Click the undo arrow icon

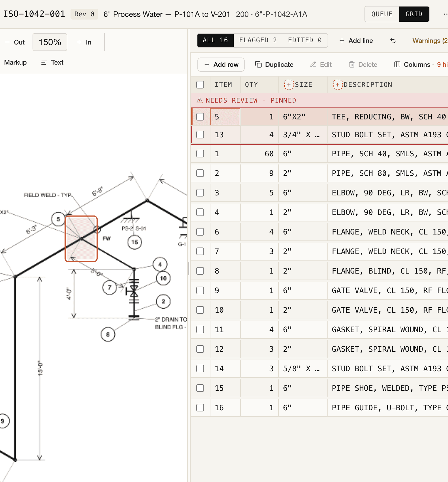click(x=393, y=41)
